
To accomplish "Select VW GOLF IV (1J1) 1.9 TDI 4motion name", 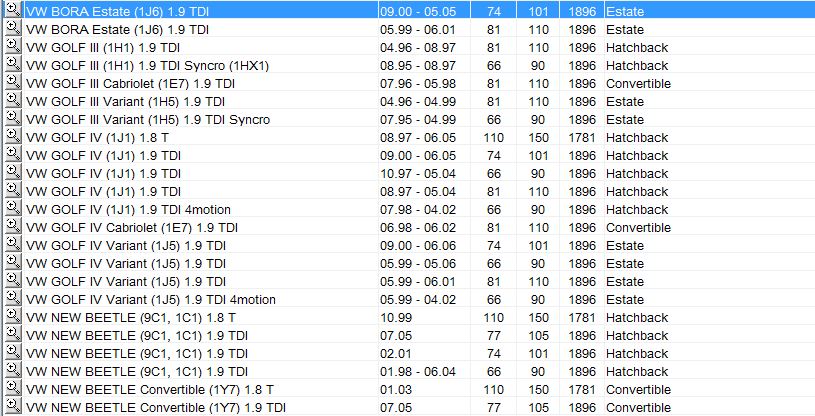I will click(x=128, y=210).
